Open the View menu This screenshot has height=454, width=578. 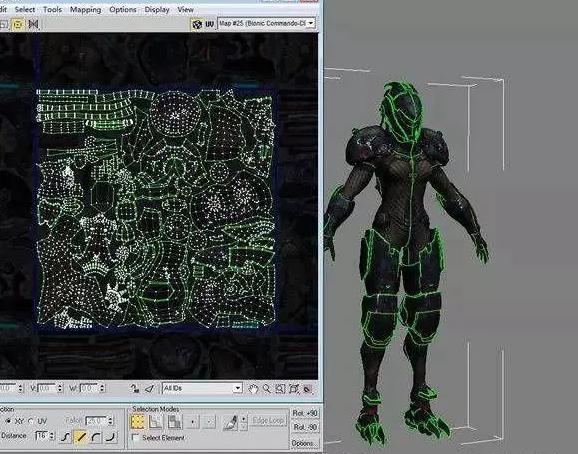tap(185, 9)
